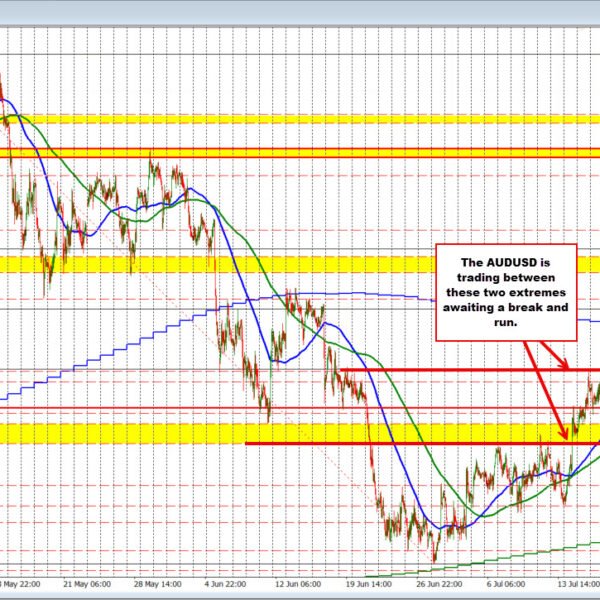Click the '28 May 14:00' time axis label
Screen dimensions: 600x600
[x=157, y=584]
